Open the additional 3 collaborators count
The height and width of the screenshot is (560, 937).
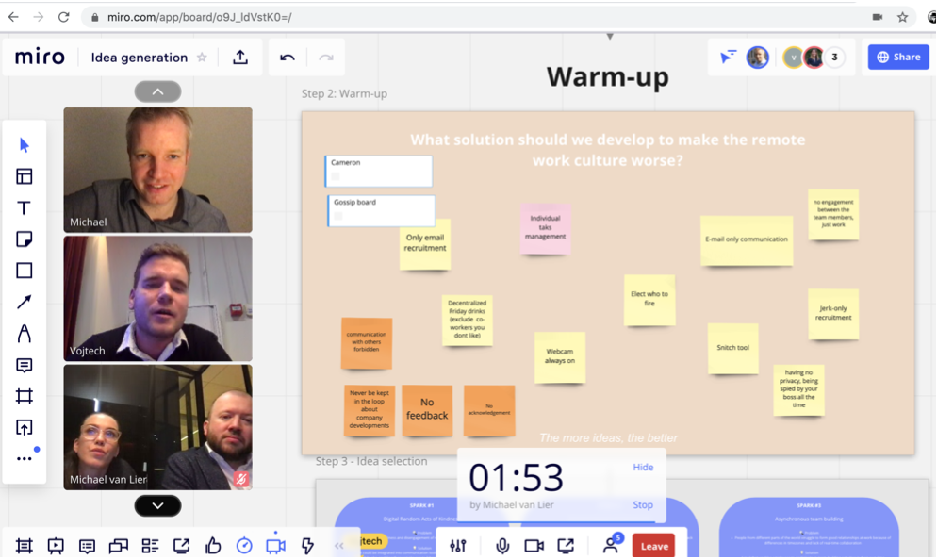834,58
